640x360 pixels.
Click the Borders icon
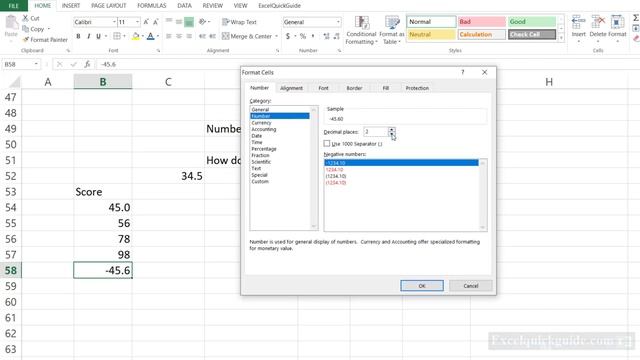117,36
